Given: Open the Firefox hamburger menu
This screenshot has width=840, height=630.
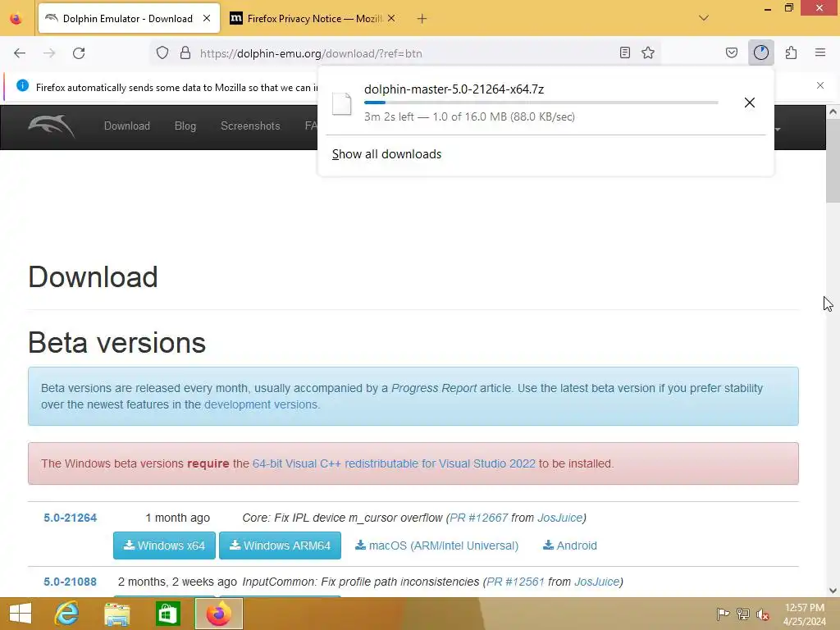Looking at the screenshot, I should 820,52.
